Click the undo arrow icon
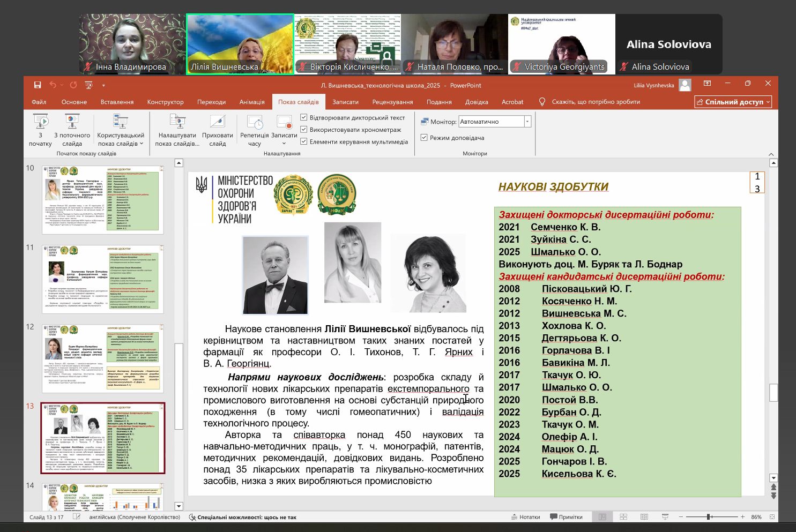Viewport: 796px width, 532px height. point(53,85)
